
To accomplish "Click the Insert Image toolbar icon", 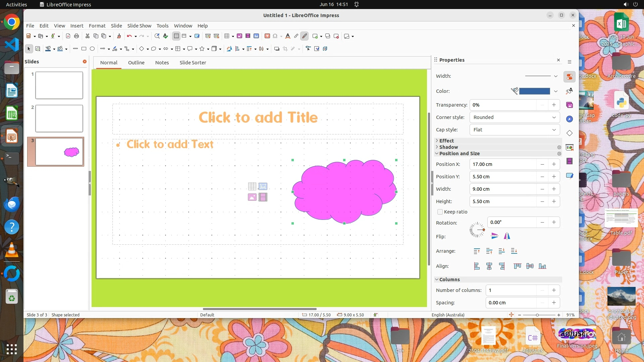I will coord(239,36).
